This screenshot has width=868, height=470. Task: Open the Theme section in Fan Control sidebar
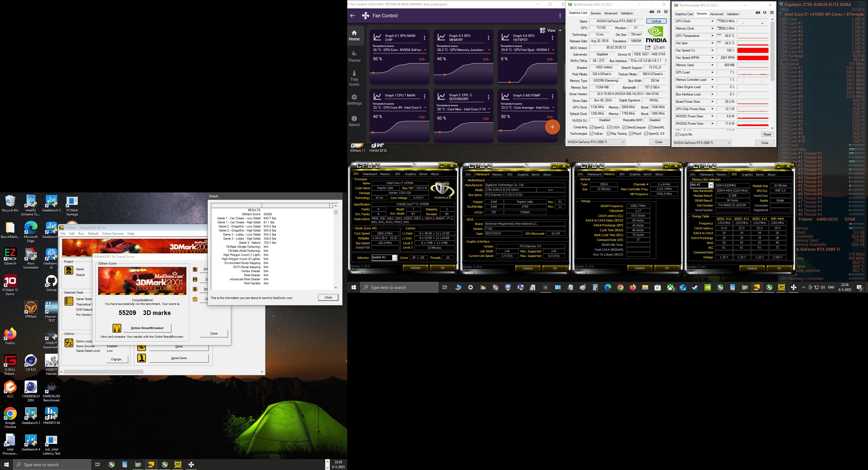coord(354,57)
